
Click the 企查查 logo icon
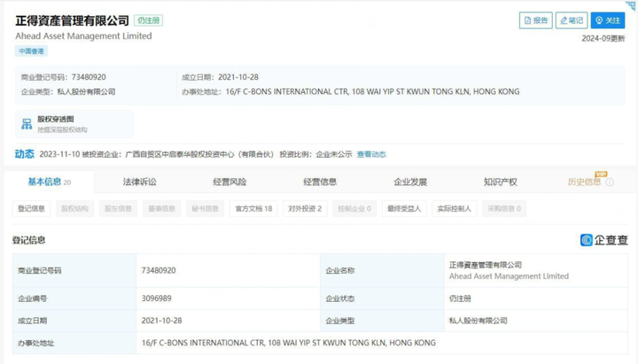click(x=587, y=240)
